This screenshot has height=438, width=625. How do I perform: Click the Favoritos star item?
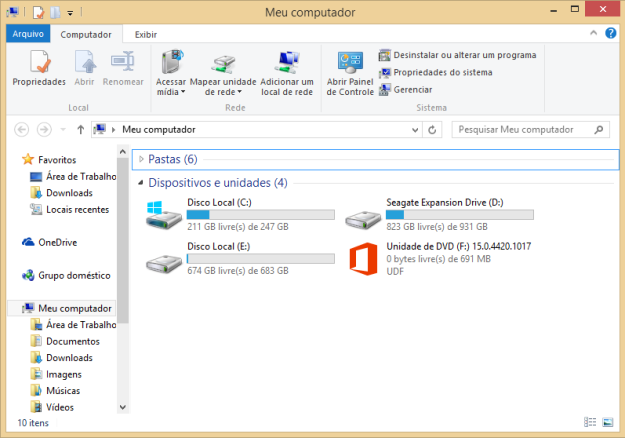tap(49, 159)
